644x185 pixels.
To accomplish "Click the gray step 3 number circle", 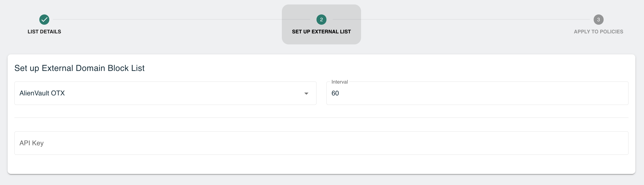I will [x=599, y=19].
